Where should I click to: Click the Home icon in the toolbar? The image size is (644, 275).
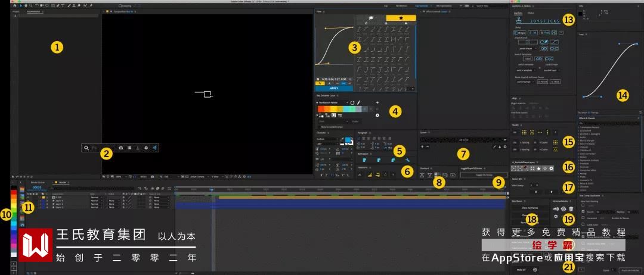coord(15,6)
